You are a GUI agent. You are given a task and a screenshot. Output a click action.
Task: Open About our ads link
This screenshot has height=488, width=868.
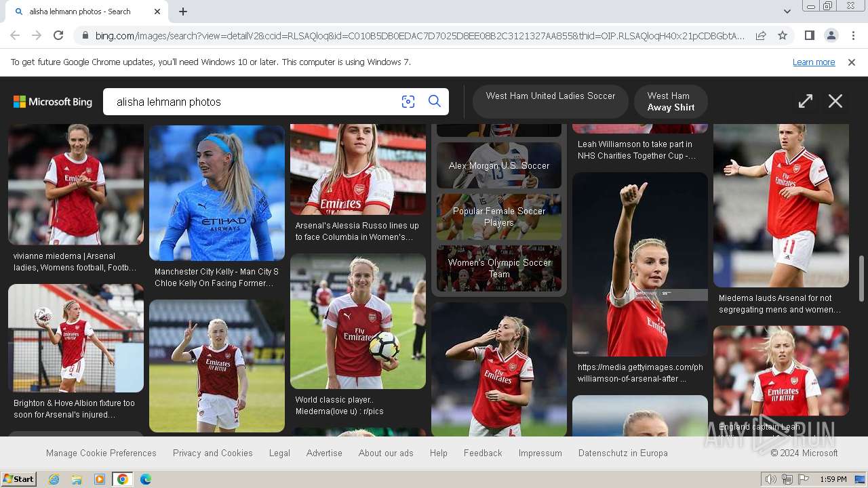[386, 453]
